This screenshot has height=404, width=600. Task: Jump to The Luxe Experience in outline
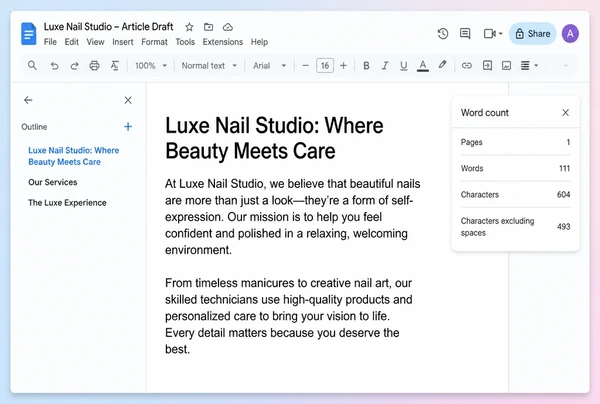point(67,203)
